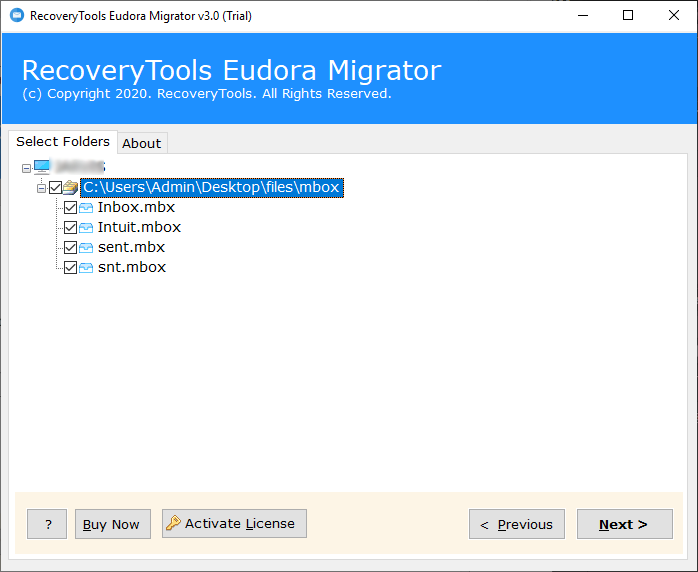Minimize the Eudora Migrator window

pos(583,16)
